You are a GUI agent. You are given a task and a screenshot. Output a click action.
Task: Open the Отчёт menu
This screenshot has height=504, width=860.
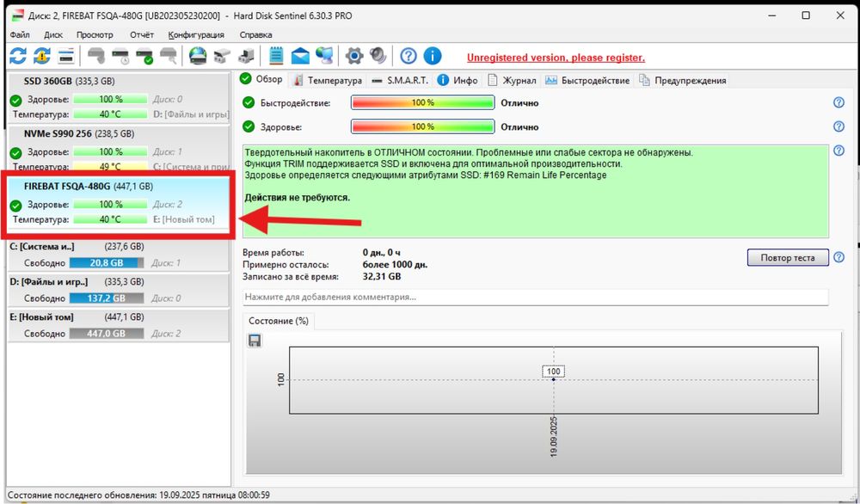[x=142, y=34]
